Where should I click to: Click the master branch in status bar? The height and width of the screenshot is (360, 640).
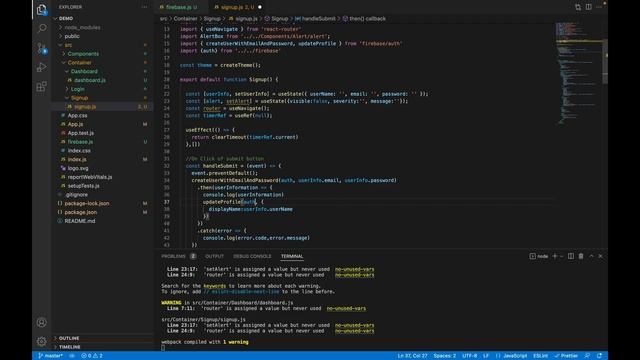click(51, 356)
